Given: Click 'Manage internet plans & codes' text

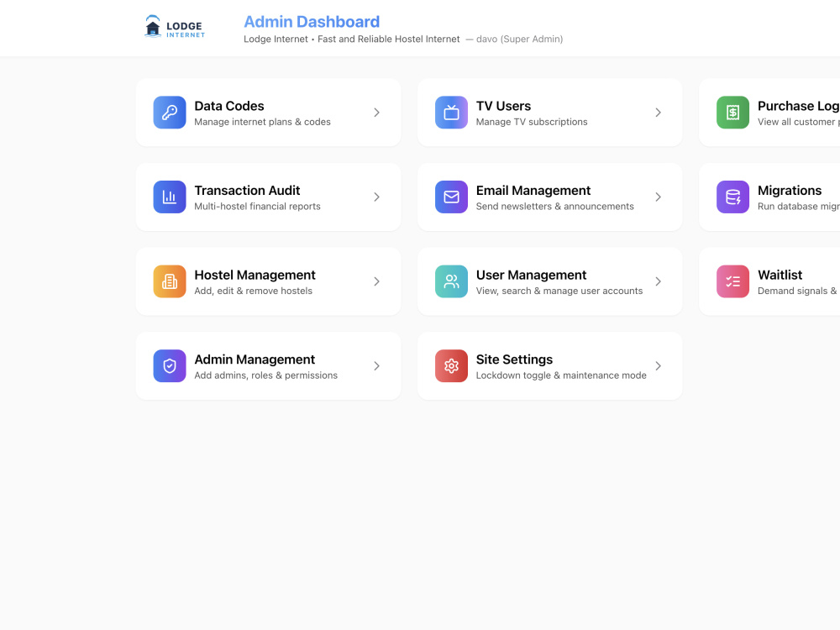Looking at the screenshot, I should click(x=262, y=122).
